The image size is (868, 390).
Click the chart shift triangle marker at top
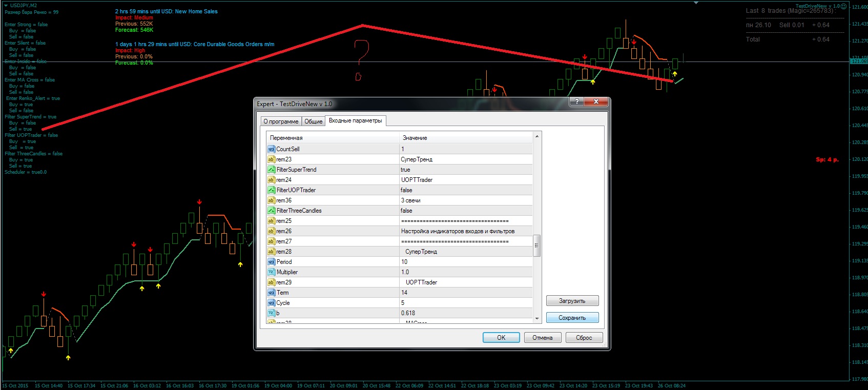click(x=696, y=3)
